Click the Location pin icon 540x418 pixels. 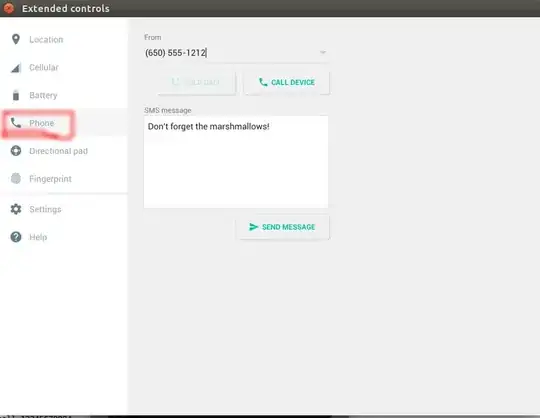[15, 39]
